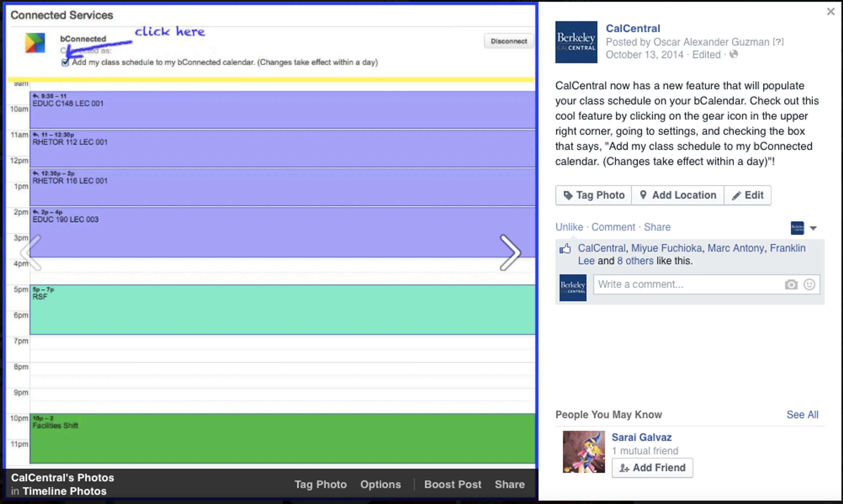
Task: Click the Disconnect button for bConnected
Action: point(508,41)
